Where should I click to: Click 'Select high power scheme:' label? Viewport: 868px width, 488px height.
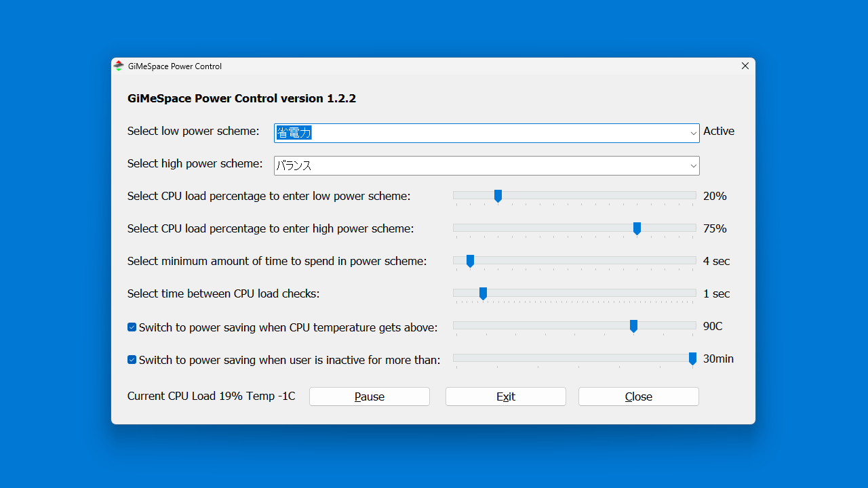(x=195, y=164)
